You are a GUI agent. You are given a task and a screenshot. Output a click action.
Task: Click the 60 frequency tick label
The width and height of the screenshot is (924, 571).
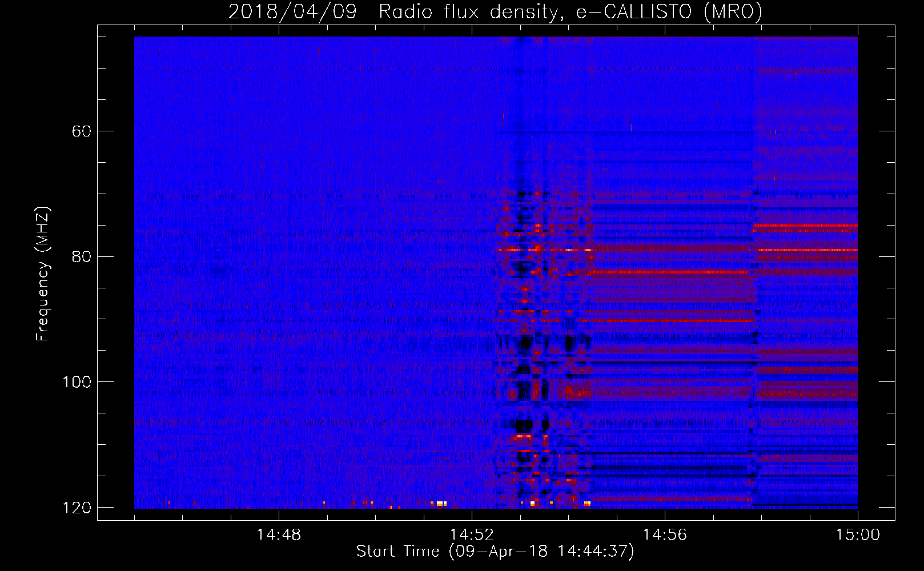[x=81, y=131]
